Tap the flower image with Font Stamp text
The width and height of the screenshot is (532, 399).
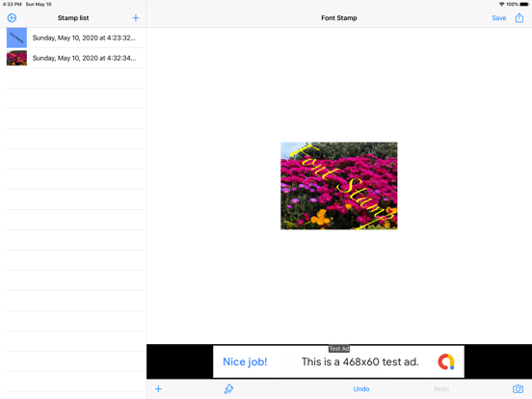[339, 186]
